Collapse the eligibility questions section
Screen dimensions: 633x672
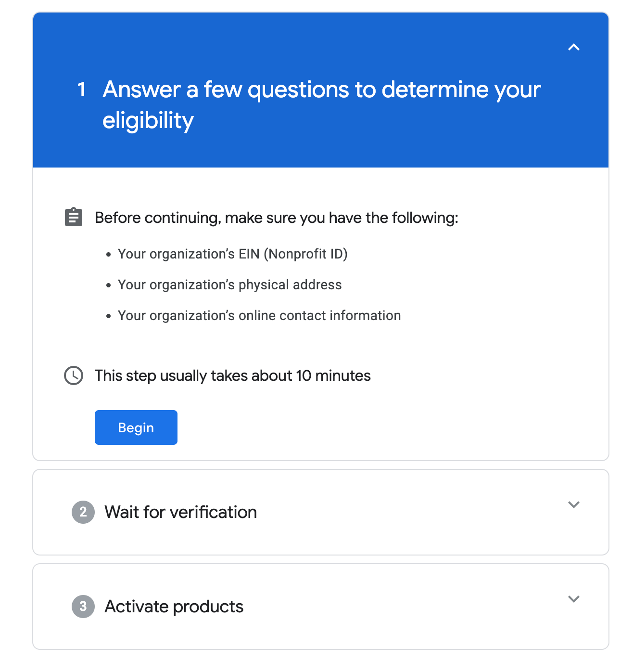573,47
